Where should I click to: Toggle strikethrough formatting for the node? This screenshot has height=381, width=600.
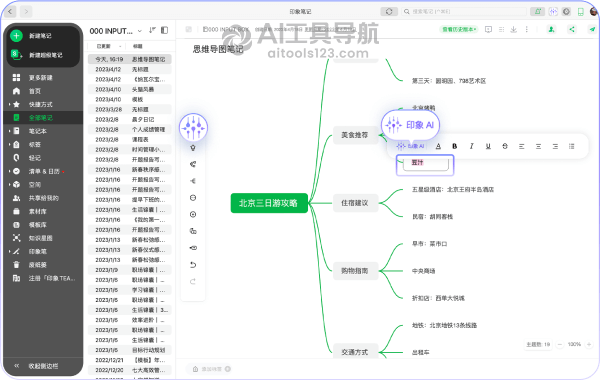coord(505,146)
